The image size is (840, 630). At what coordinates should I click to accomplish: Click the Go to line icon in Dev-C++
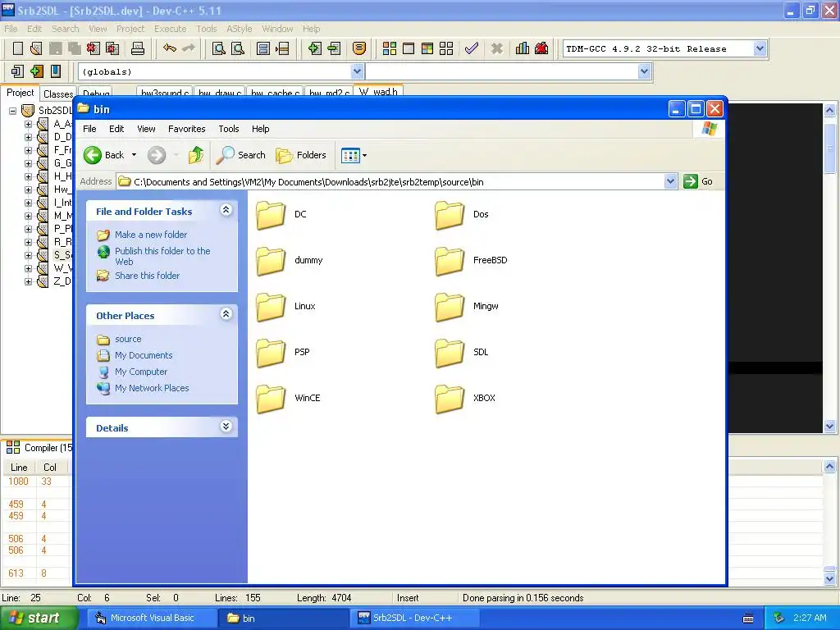(x=282, y=48)
